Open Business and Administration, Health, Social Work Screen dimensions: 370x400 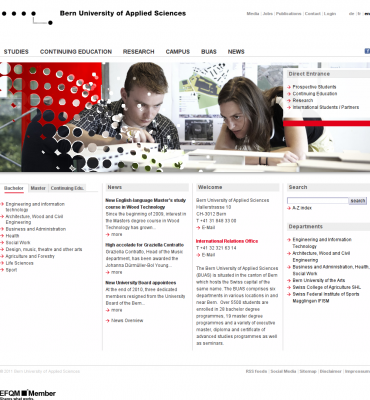tap(331, 270)
